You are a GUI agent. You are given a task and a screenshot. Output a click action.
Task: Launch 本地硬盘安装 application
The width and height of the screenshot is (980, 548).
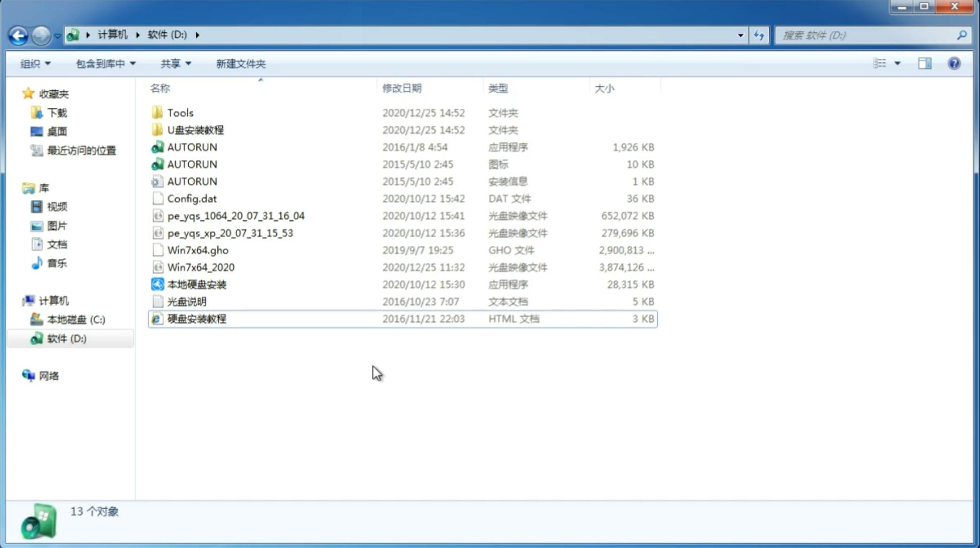[196, 284]
